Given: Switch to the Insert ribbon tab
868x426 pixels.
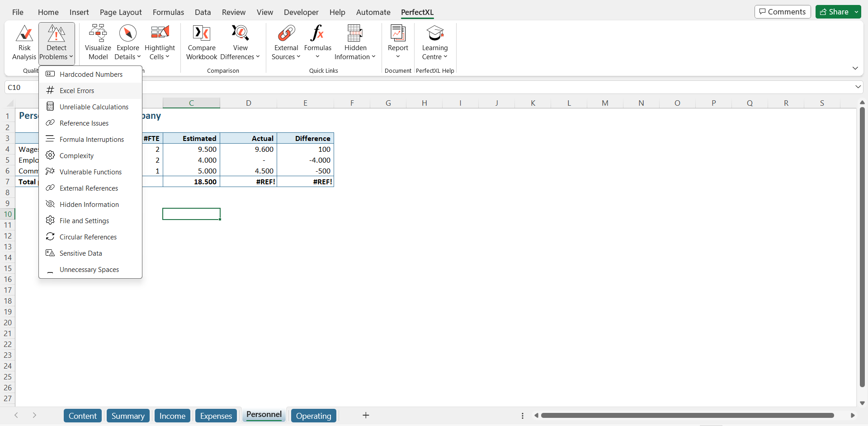Looking at the screenshot, I should (x=79, y=12).
